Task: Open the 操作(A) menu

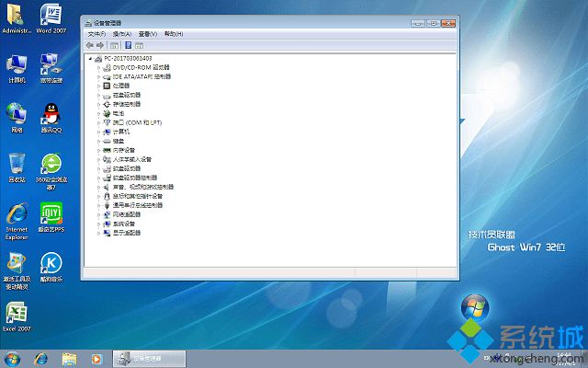Action: point(122,34)
